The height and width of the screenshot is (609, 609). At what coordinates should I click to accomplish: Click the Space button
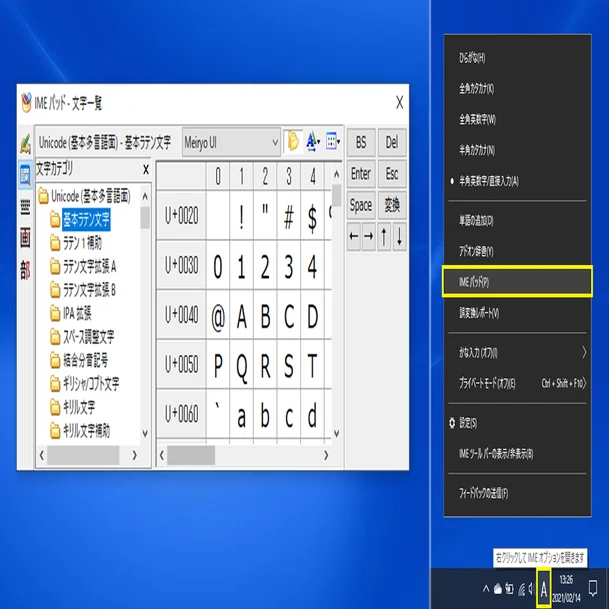point(361,205)
